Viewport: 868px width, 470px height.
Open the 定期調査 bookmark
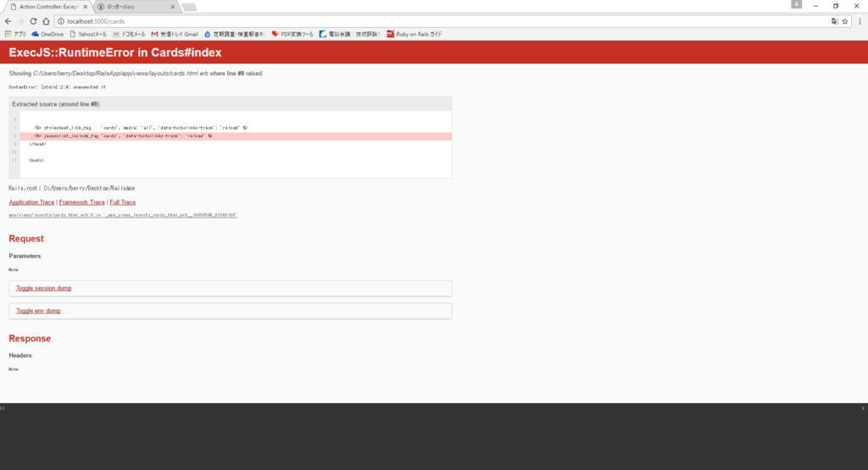(234, 34)
